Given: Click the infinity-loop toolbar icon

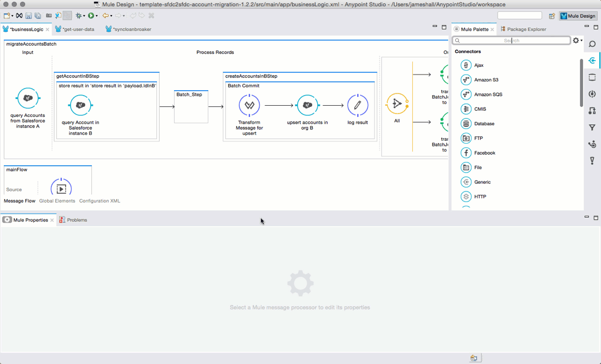Looking at the screenshot, I should click(x=19, y=16).
